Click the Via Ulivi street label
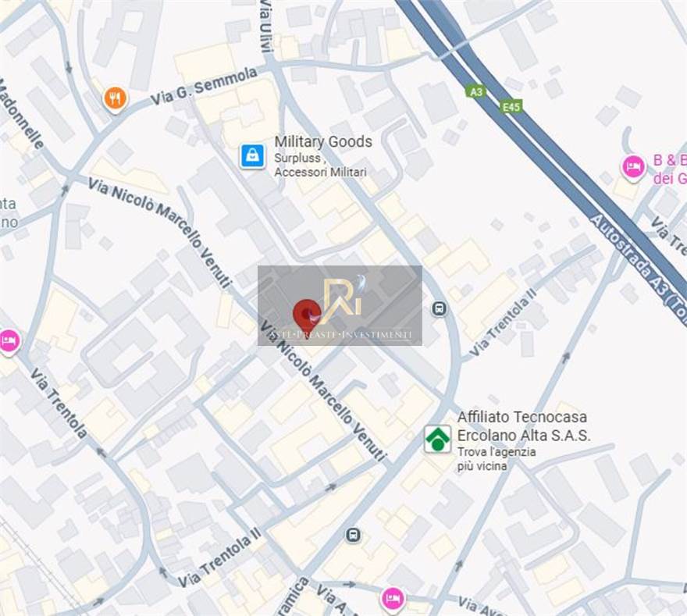 (266, 27)
